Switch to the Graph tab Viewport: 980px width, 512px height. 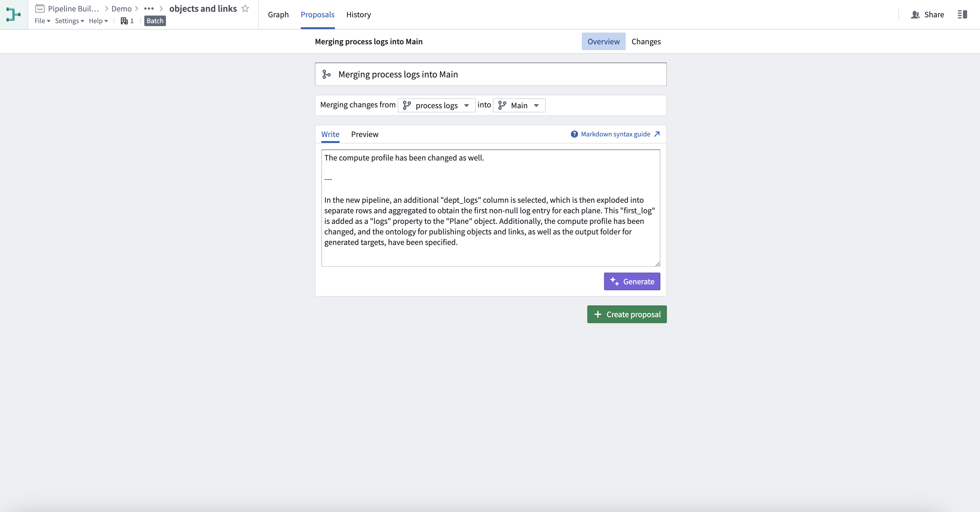[x=278, y=14]
